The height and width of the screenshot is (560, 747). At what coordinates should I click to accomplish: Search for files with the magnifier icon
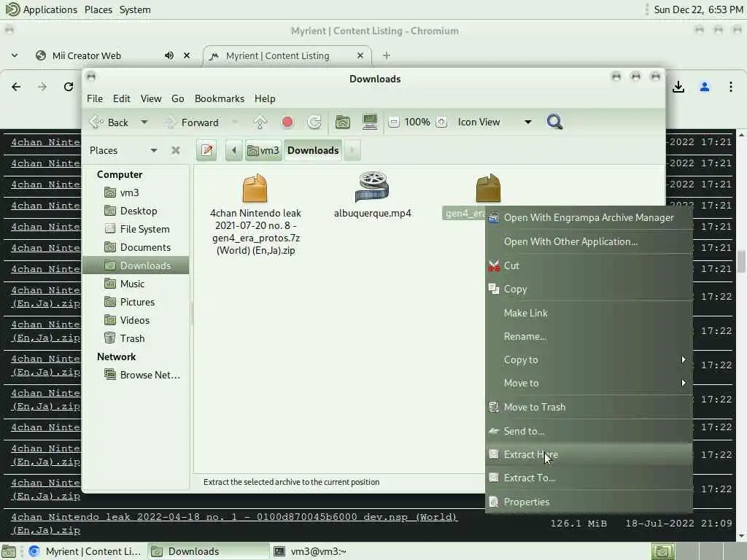554,122
